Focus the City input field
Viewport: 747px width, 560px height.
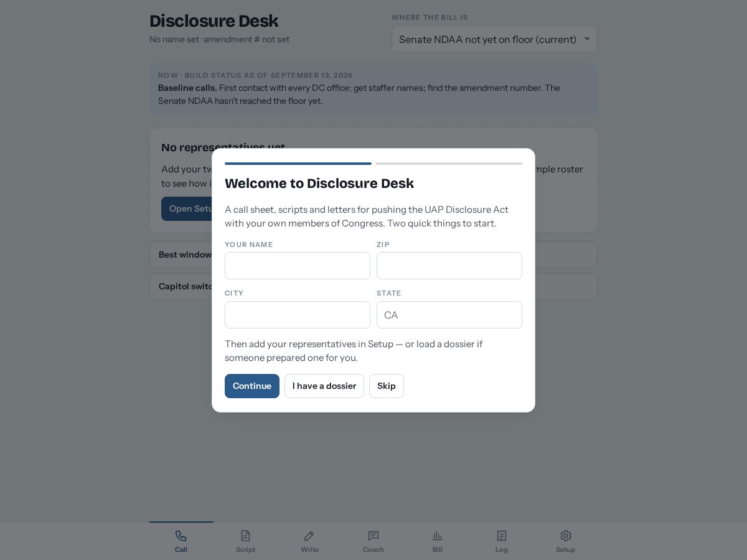(298, 315)
